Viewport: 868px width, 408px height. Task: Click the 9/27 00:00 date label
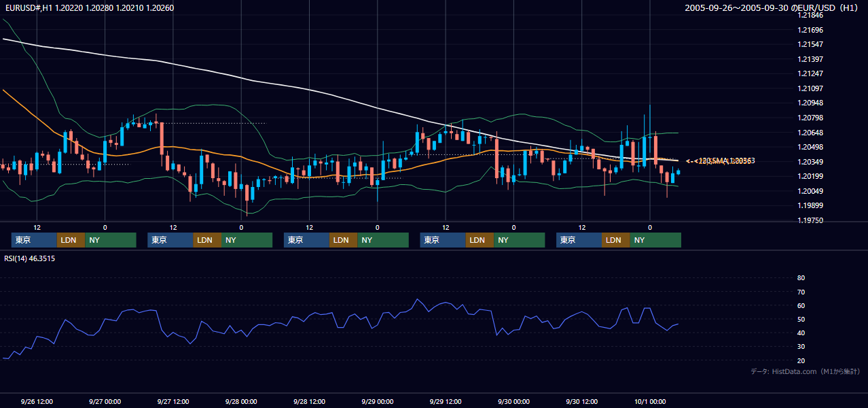pyautogui.click(x=105, y=401)
